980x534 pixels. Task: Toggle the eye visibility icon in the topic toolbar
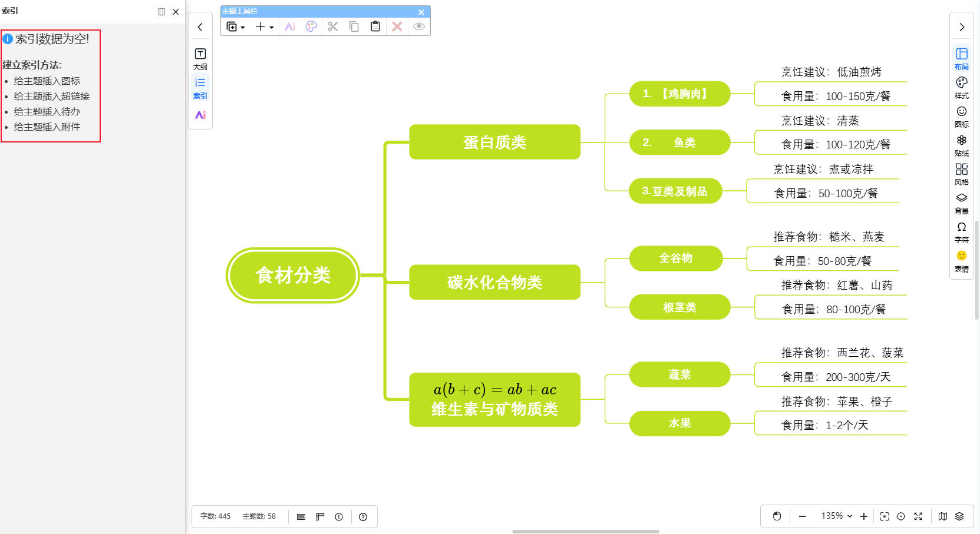click(x=419, y=26)
